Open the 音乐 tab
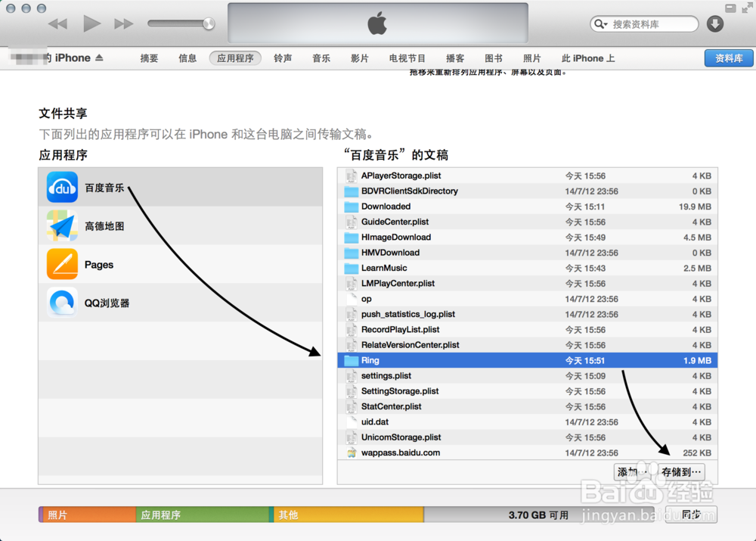756x541 pixels. click(321, 58)
